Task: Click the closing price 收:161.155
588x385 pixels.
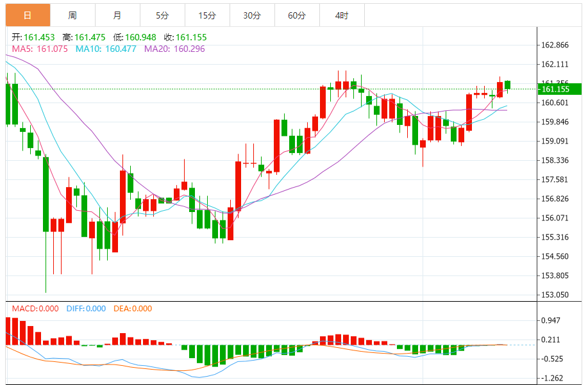Action: (185, 37)
